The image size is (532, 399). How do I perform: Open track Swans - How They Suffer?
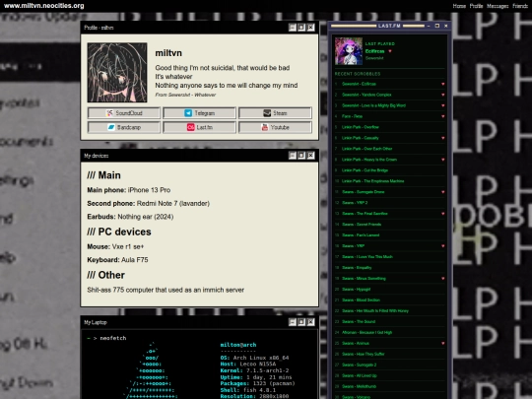click(364, 355)
